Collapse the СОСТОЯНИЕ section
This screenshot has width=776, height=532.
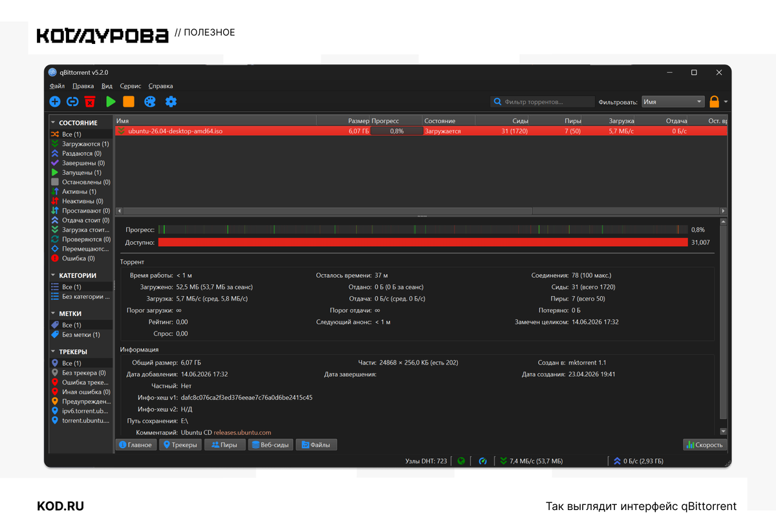[x=54, y=122]
